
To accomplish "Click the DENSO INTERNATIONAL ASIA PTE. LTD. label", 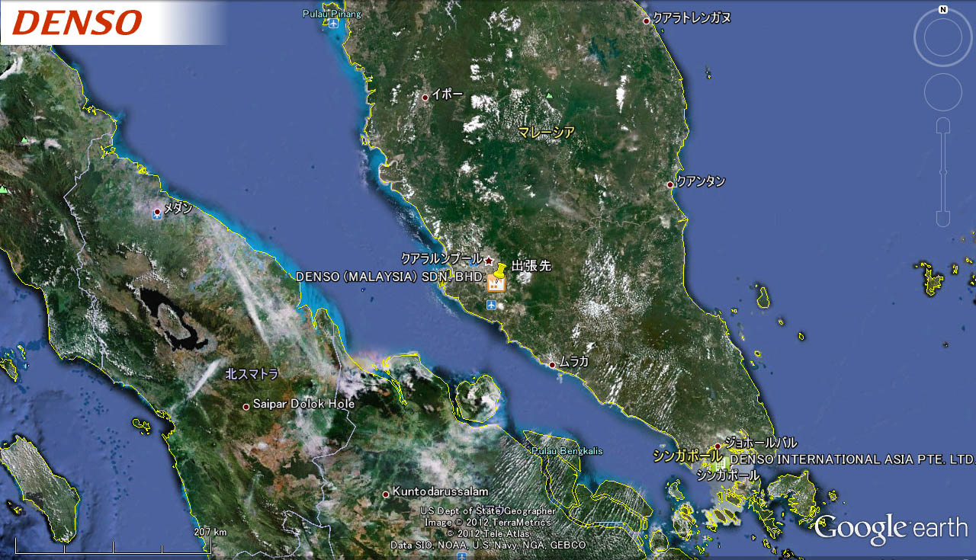I will point(852,459).
